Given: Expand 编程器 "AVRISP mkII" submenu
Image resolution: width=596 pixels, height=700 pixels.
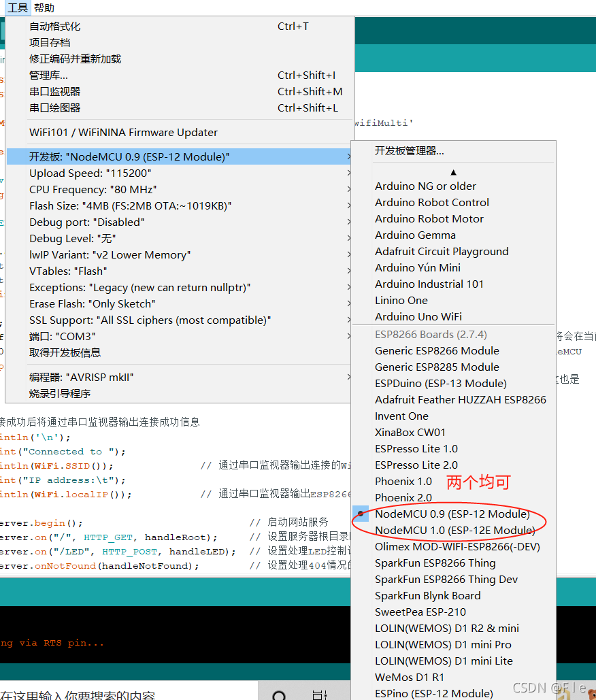Looking at the screenshot, I should tap(180, 378).
